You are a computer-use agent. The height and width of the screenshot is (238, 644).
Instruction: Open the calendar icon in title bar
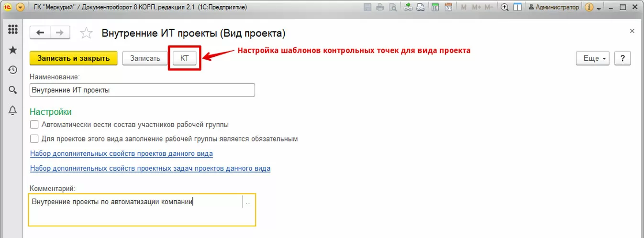tap(448, 7)
